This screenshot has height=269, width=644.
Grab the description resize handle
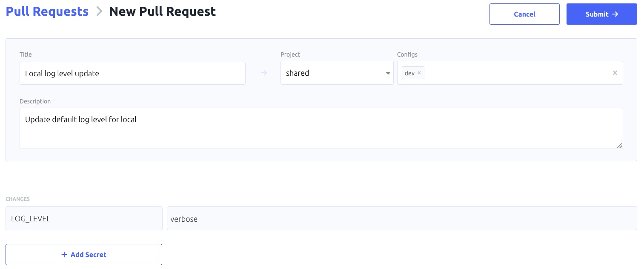point(620,146)
